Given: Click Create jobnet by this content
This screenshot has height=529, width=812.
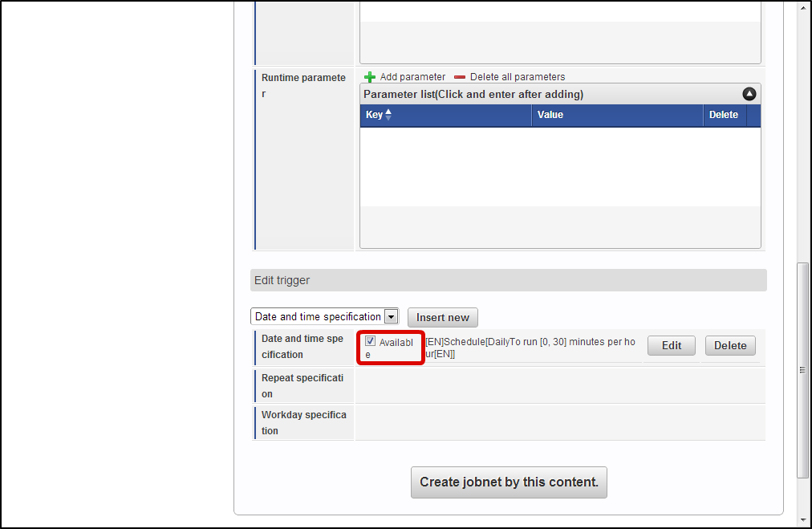Looking at the screenshot, I should [x=509, y=482].
